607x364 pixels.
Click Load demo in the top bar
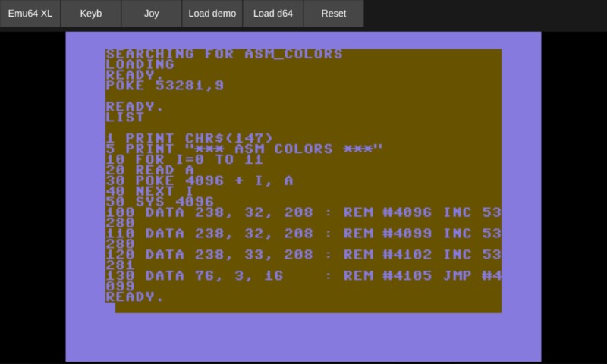[x=212, y=14]
